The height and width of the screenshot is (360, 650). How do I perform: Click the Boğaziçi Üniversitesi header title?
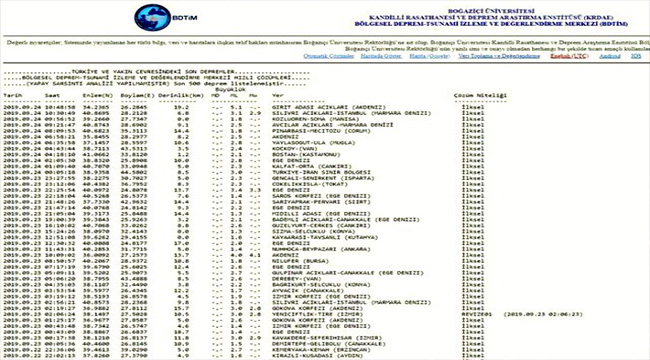click(x=491, y=11)
